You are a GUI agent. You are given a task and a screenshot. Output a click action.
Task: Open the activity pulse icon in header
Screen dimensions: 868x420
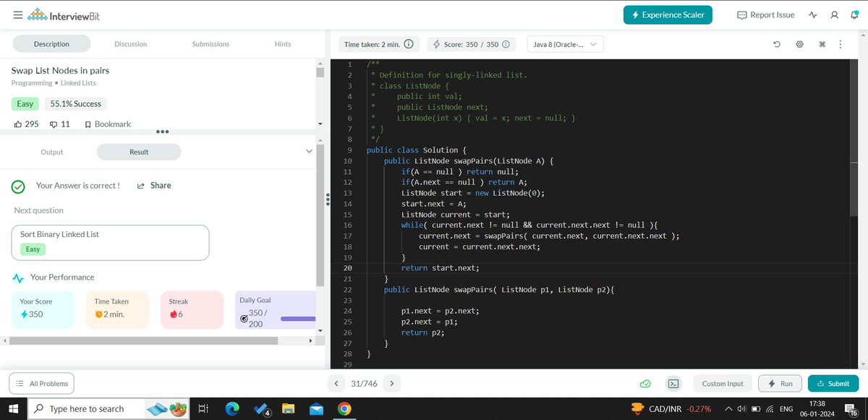tap(813, 14)
